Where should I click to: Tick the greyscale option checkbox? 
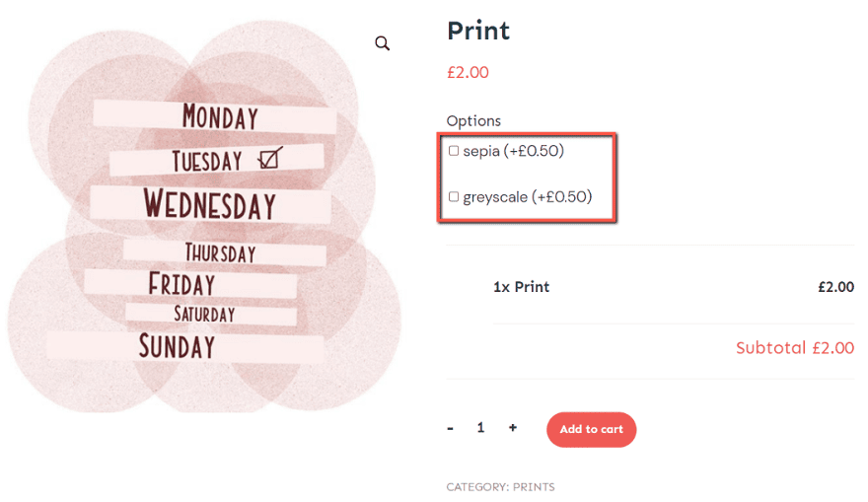[454, 197]
